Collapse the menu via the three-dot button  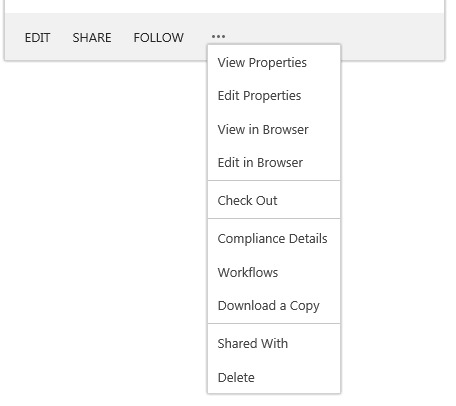tap(218, 36)
